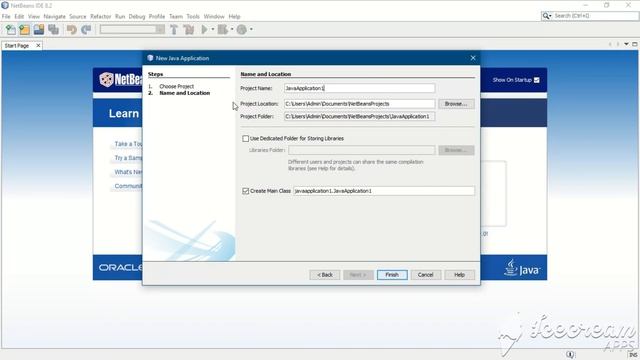The image size is (640, 360).
Task: Close the New Java Application dialog
Action: [473, 58]
